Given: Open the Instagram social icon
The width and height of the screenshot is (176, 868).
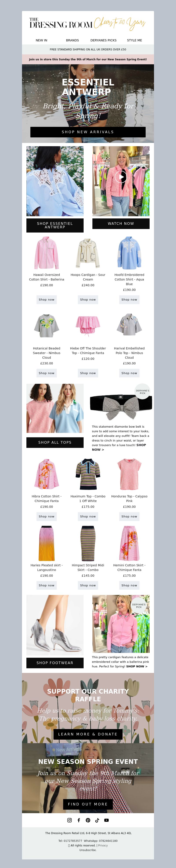Looking at the screenshot, I should pos(69,820).
